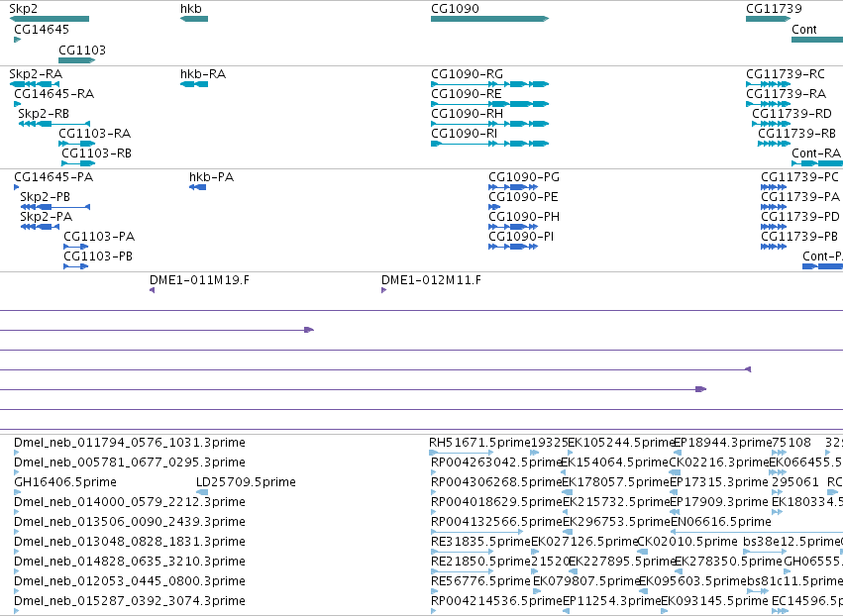Select EST Dmel_neb_005781_0677_0295.3prime

(130, 462)
